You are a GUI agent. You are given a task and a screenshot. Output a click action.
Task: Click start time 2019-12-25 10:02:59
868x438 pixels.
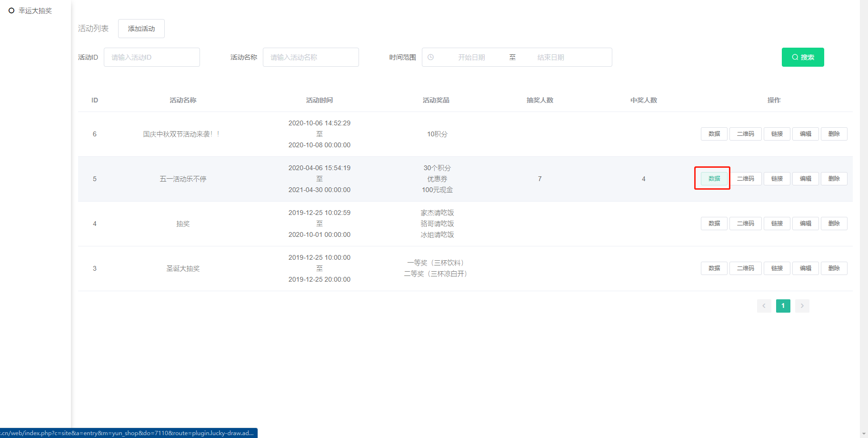(x=319, y=213)
